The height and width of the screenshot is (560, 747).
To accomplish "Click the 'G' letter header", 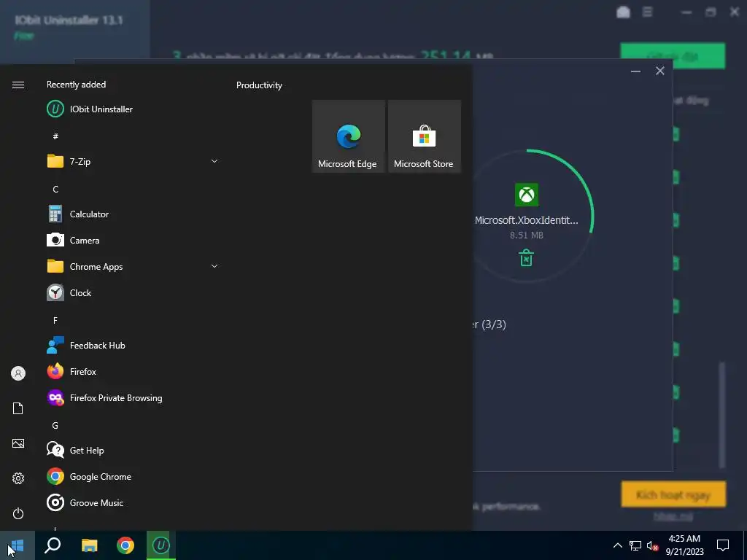I will 55,425.
